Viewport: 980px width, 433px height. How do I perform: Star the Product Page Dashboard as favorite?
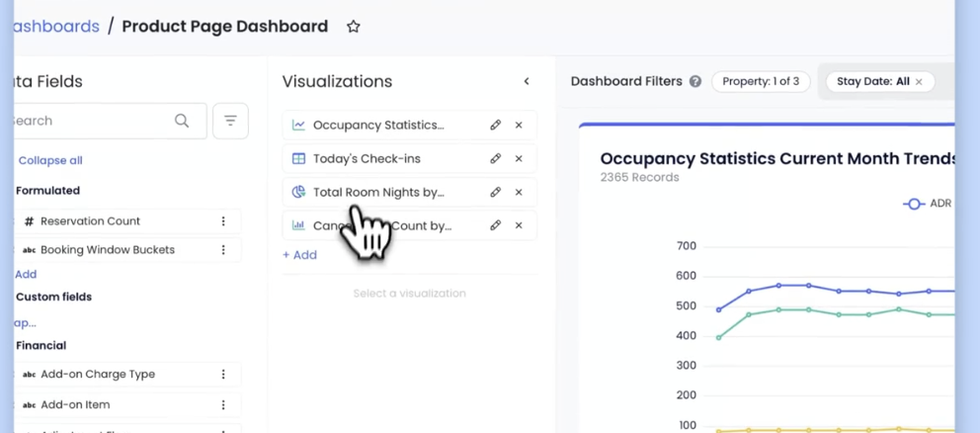(353, 27)
